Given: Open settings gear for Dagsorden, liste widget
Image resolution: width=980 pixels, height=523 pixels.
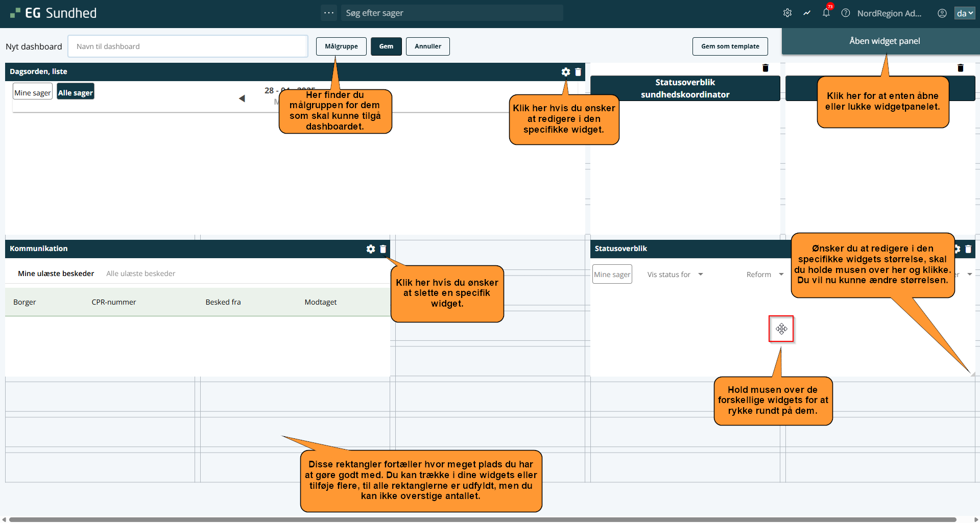Looking at the screenshot, I should click(565, 72).
